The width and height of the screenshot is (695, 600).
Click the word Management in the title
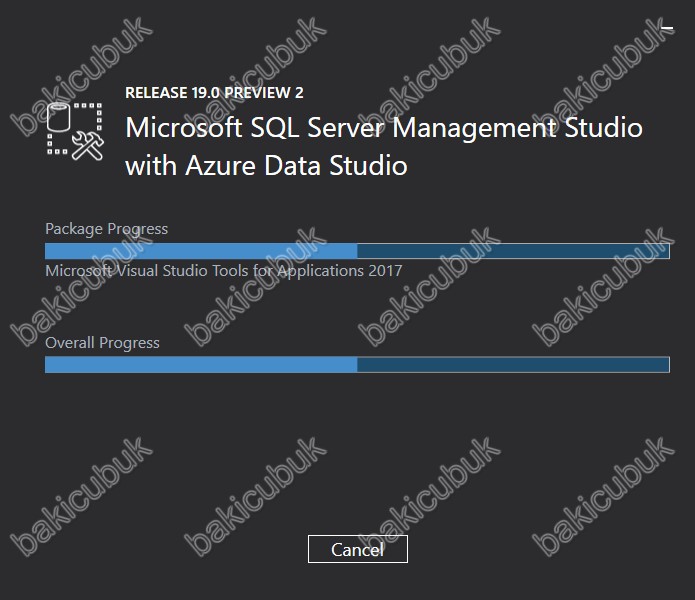click(x=474, y=129)
